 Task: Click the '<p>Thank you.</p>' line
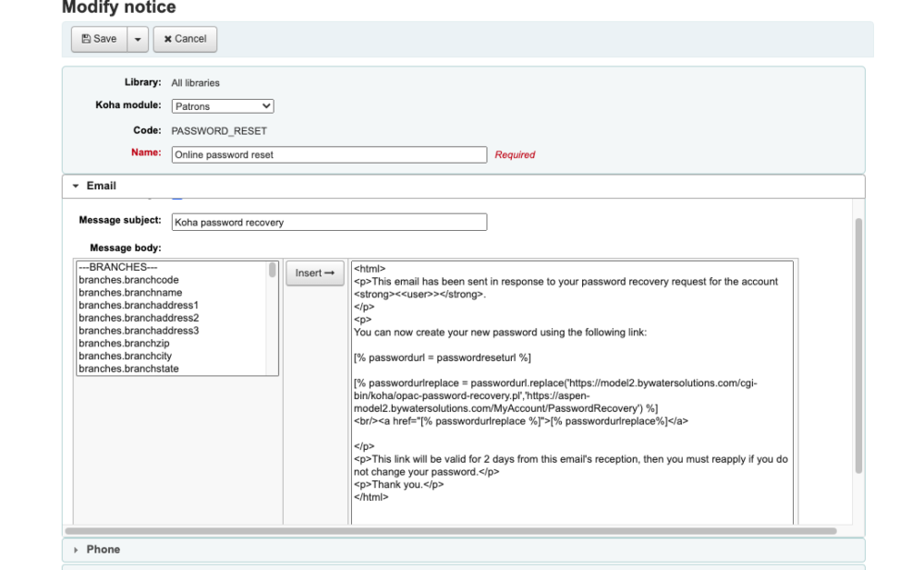(399, 484)
